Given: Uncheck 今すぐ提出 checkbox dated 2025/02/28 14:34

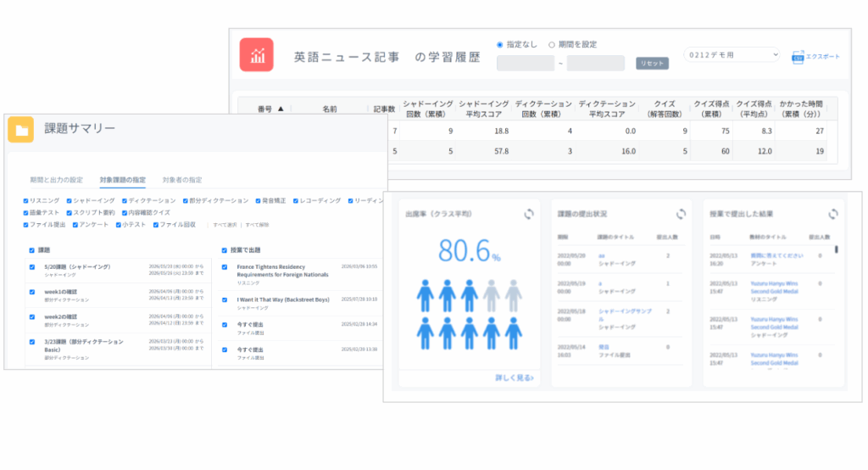Looking at the screenshot, I should (x=225, y=325).
